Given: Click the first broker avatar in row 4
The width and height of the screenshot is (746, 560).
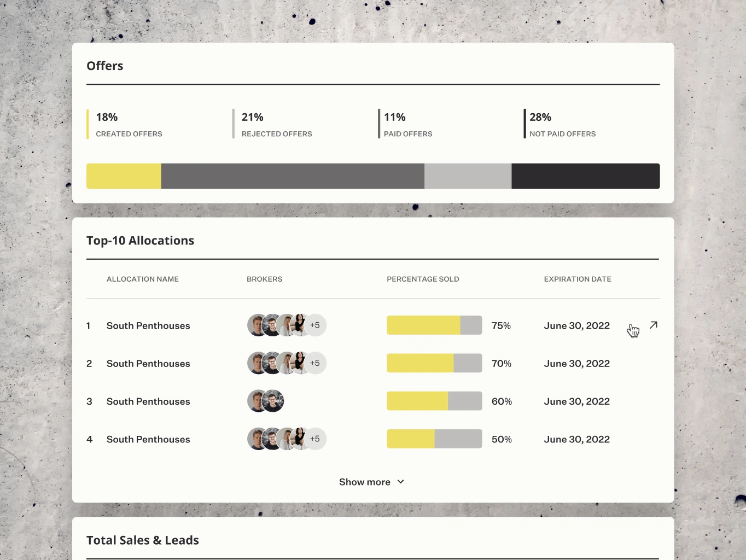Looking at the screenshot, I should coord(257,439).
